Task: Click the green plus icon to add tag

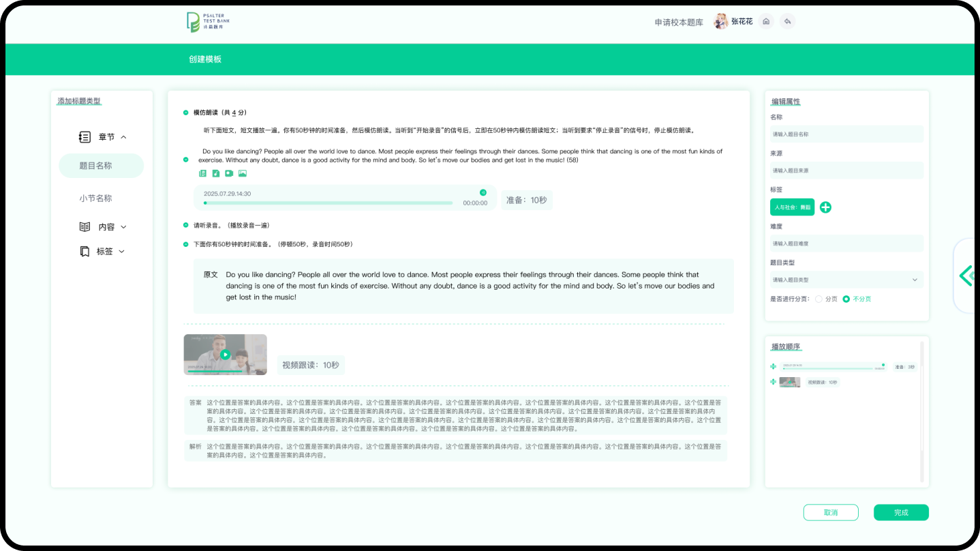Action: point(825,207)
